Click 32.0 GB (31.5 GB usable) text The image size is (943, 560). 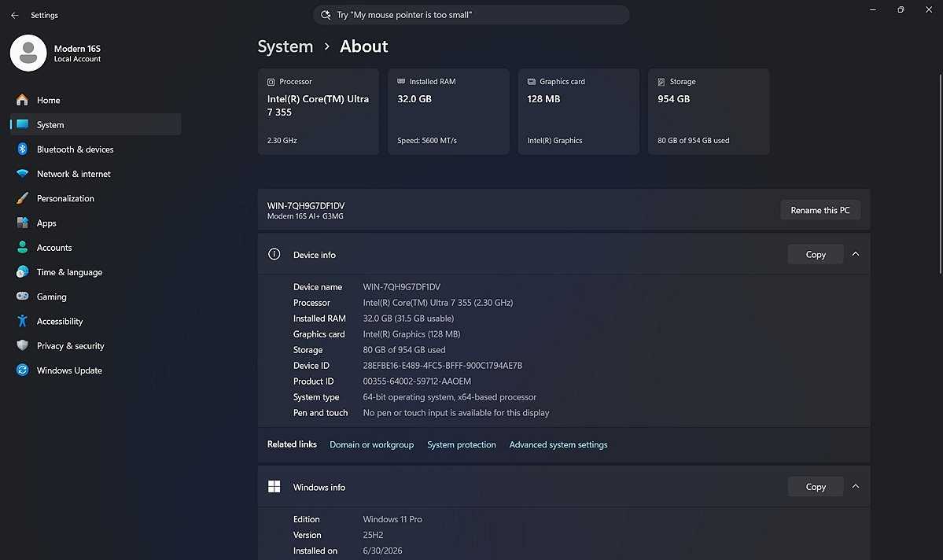408,319
